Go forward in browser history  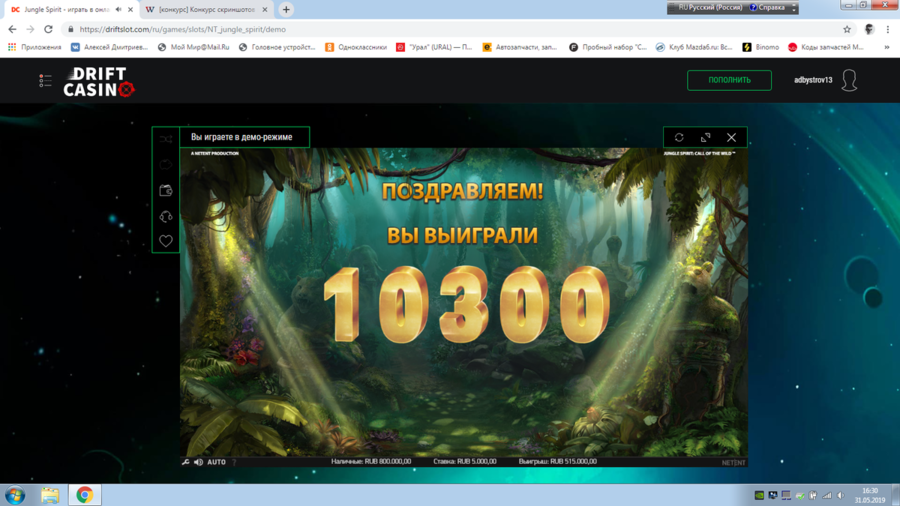[30, 29]
